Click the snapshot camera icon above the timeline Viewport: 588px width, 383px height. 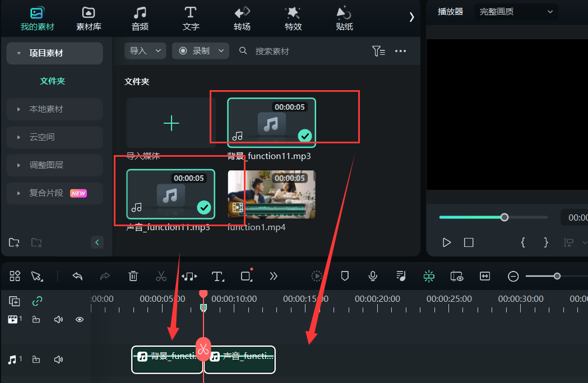click(457, 276)
